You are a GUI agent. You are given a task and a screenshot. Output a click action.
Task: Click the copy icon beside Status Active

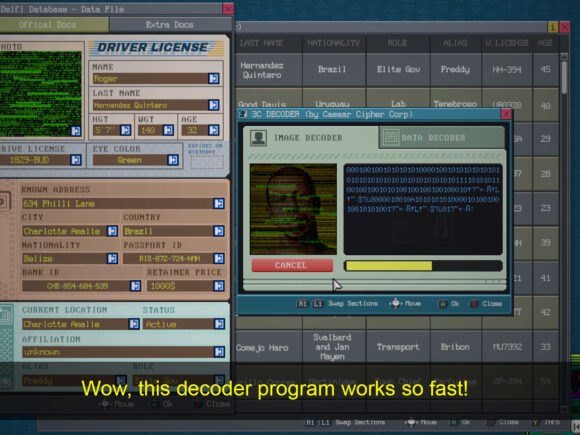click(219, 324)
